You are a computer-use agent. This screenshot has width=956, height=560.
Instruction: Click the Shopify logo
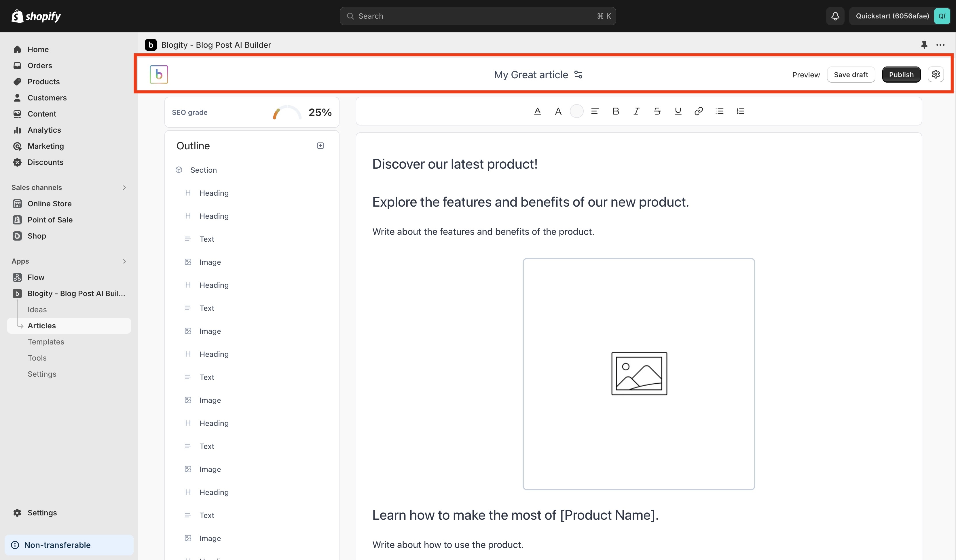point(36,16)
